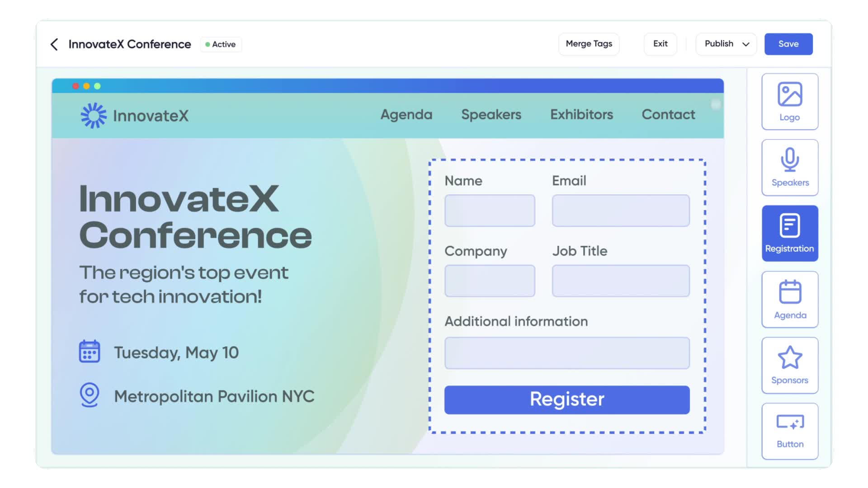The height and width of the screenshot is (488, 868).
Task: Select the Logo widget icon
Action: [790, 102]
